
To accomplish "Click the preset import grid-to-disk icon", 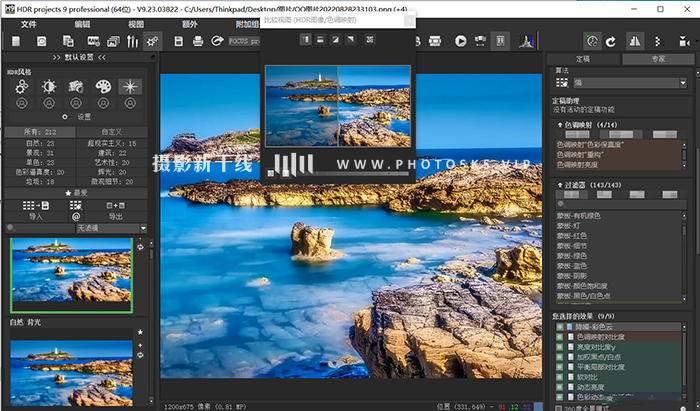I will click(x=36, y=206).
